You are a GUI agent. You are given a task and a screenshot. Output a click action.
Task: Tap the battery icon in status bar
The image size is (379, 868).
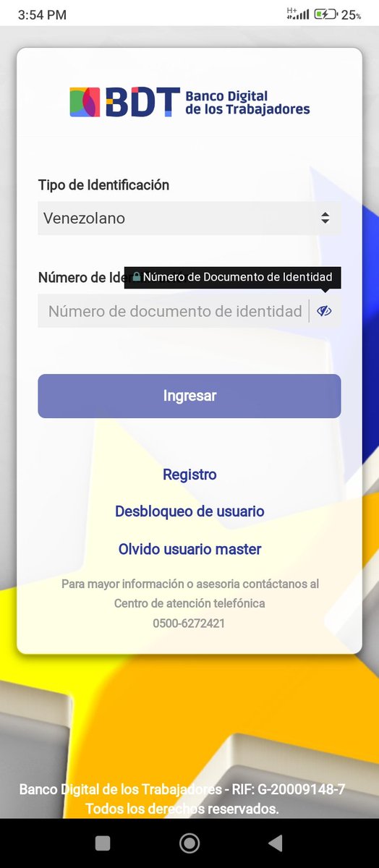(x=325, y=14)
